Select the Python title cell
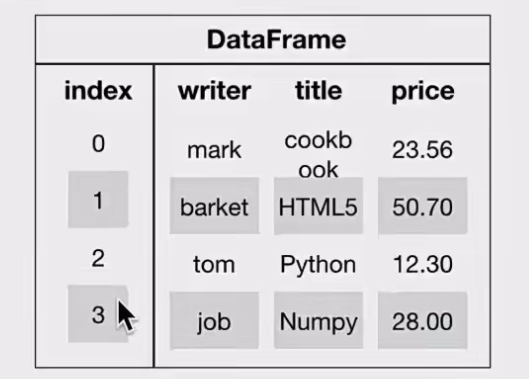Screen dimensions: 529x379 (318, 265)
